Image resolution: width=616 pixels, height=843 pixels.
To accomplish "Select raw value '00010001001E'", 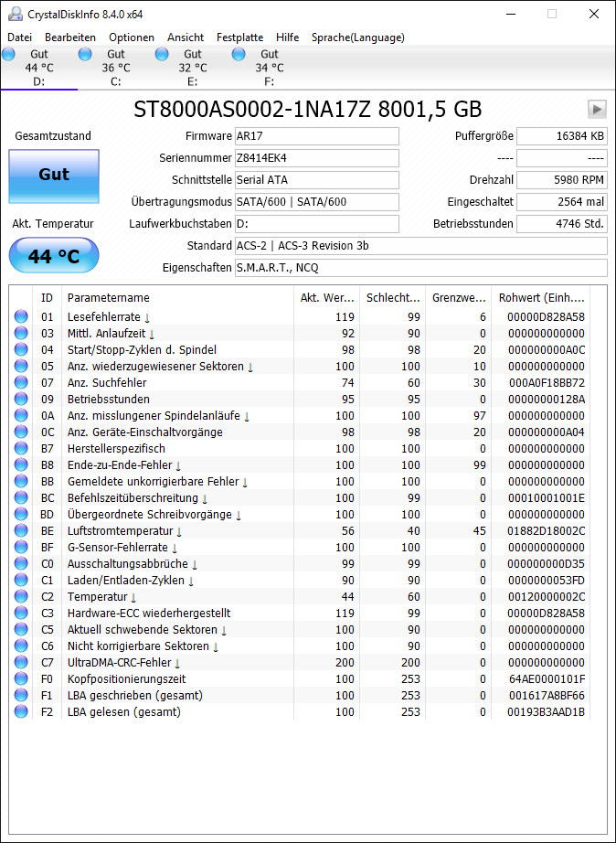I will tap(547, 497).
